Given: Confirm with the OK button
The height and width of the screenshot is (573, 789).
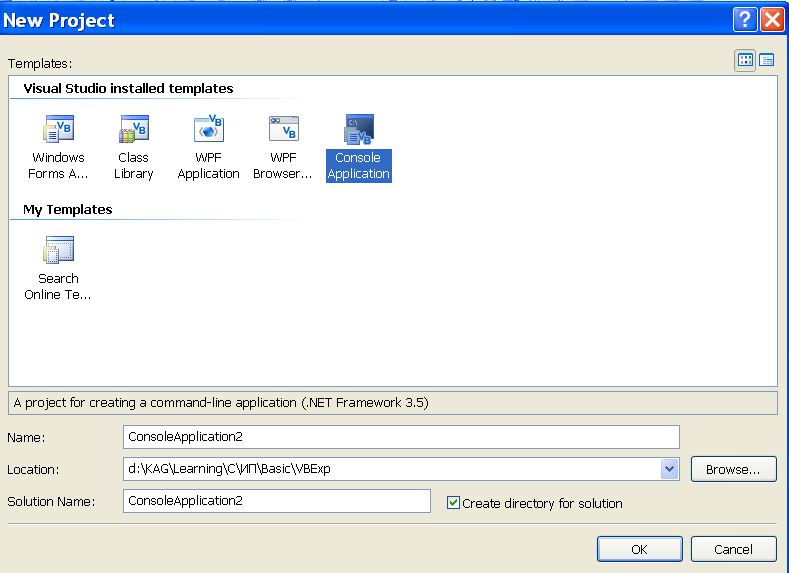Looking at the screenshot, I should tap(640, 549).
